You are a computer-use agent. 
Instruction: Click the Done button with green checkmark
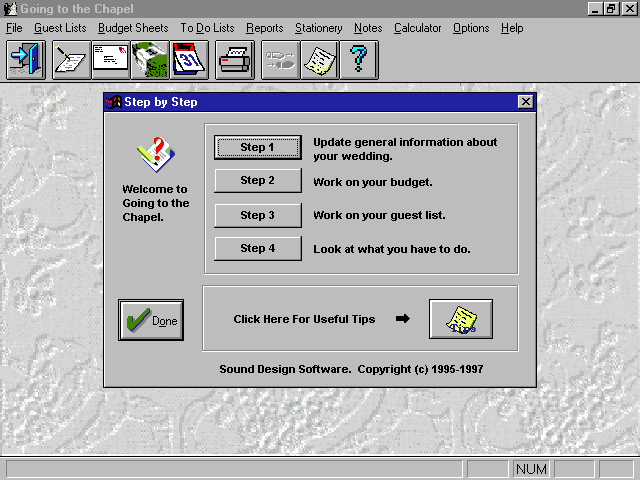151,320
